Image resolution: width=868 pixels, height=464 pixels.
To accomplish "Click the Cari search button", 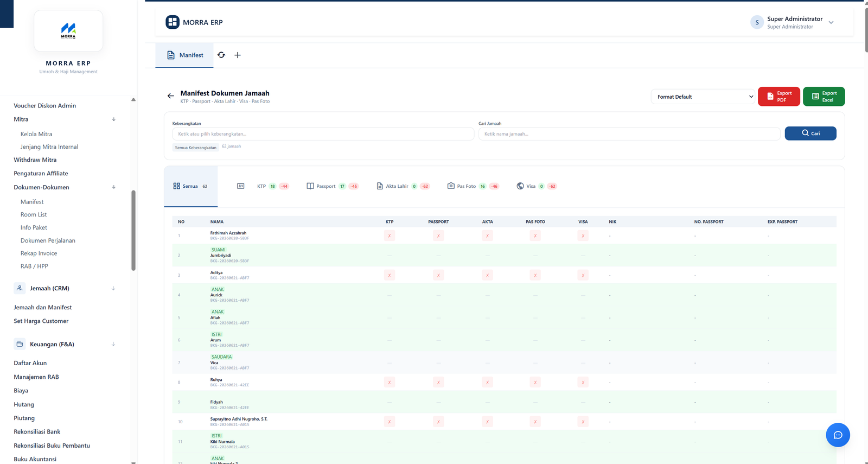I will [810, 134].
